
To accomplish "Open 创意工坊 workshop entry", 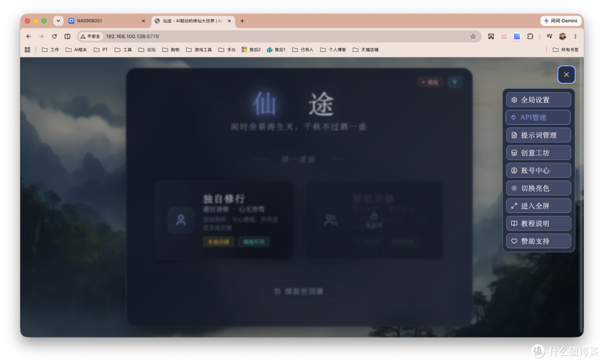I will (538, 153).
